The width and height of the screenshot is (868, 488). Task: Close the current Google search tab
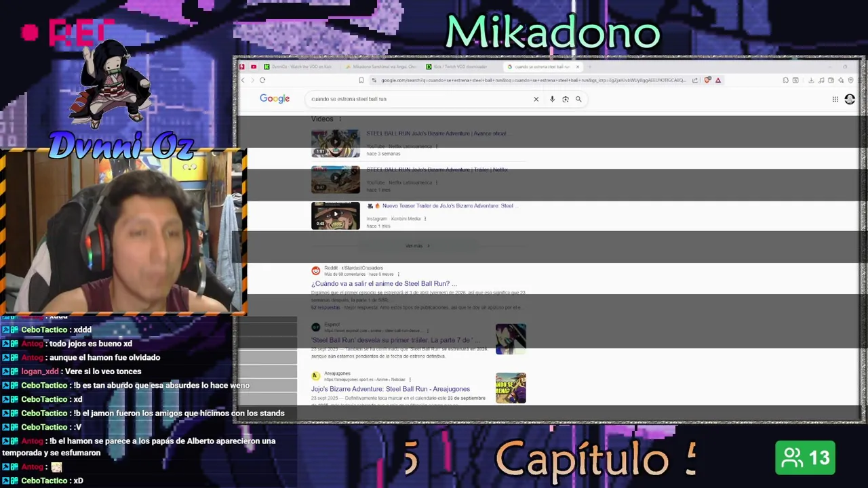tap(578, 66)
